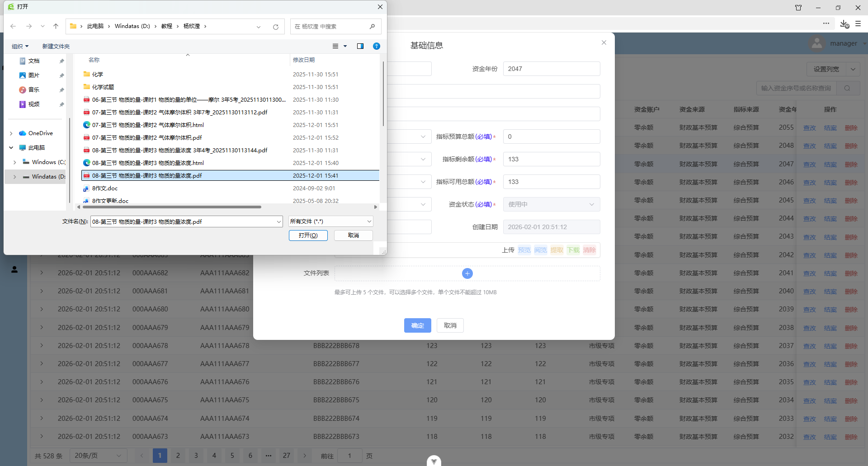The width and height of the screenshot is (868, 466).
Task: Open the 化学 folder
Action: [x=98, y=74]
